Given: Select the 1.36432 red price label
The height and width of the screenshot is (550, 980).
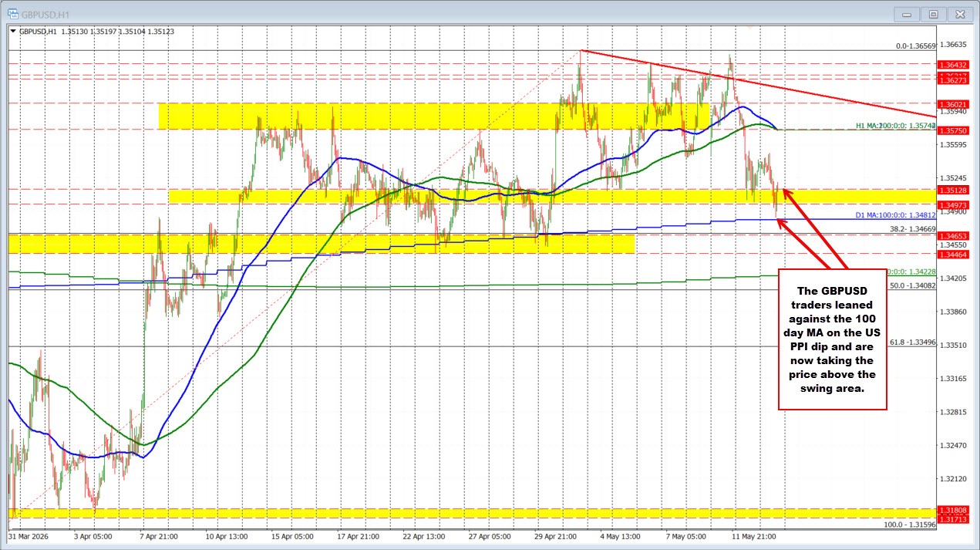Looking at the screenshot, I should click(x=954, y=64).
